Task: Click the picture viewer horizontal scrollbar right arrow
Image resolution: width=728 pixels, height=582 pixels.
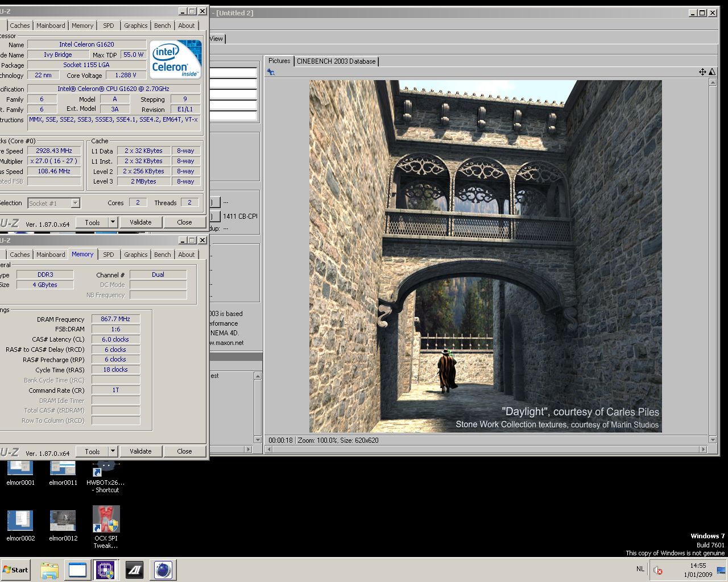Action: click(x=704, y=449)
